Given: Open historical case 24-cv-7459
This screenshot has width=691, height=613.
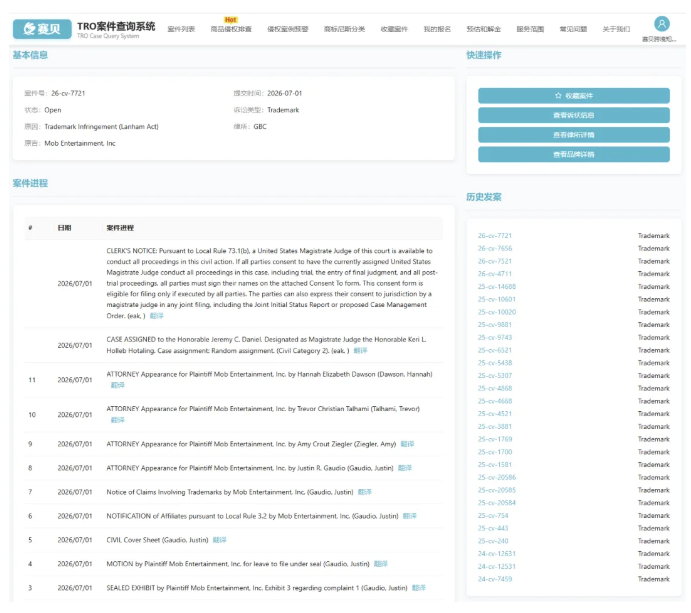Looking at the screenshot, I should click(495, 579).
